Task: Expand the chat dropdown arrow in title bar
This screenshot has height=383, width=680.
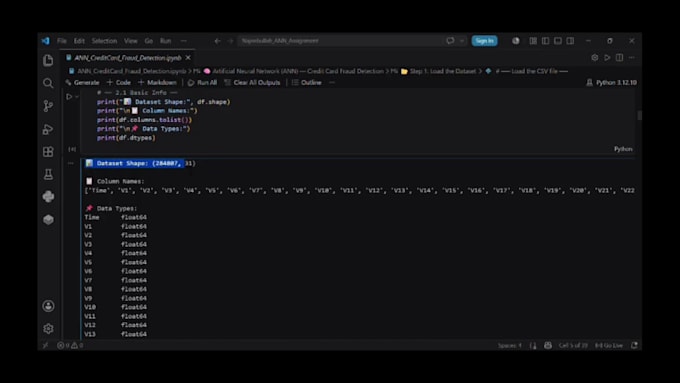Action: pyautogui.click(x=462, y=41)
